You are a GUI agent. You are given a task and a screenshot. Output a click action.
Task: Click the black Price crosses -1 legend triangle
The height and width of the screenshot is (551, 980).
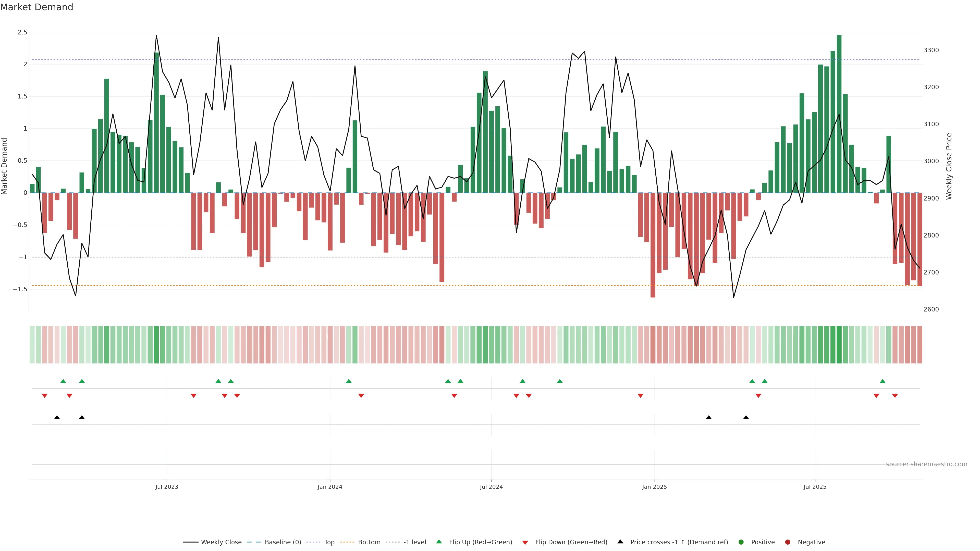pos(620,542)
